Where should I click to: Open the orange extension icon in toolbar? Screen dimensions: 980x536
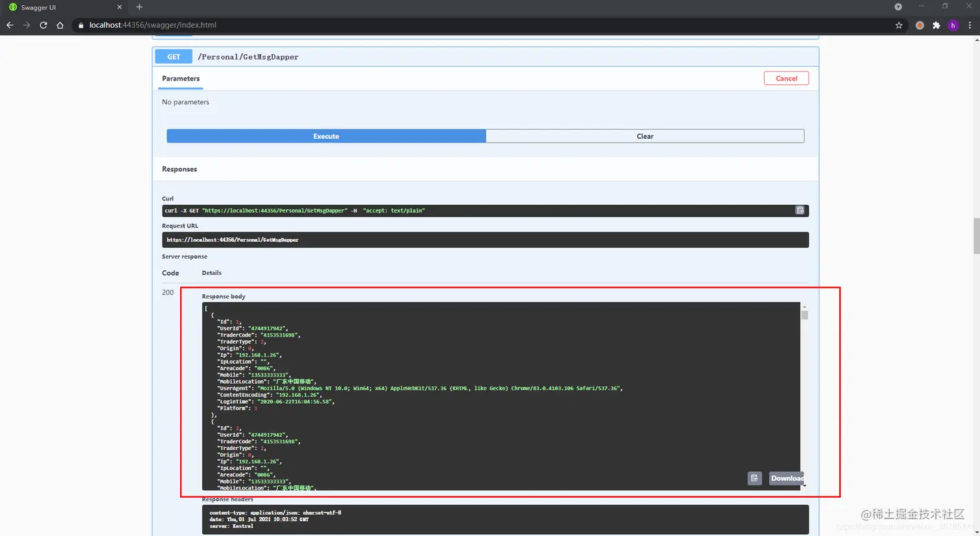(x=920, y=25)
